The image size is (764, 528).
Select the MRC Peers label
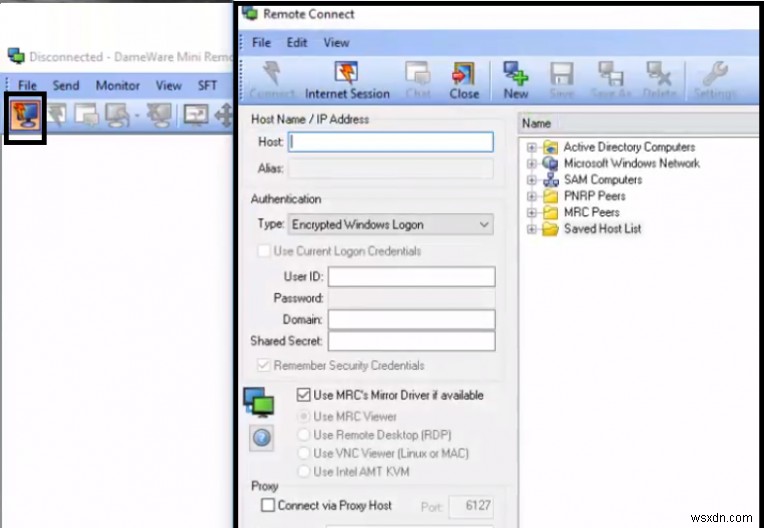click(592, 212)
